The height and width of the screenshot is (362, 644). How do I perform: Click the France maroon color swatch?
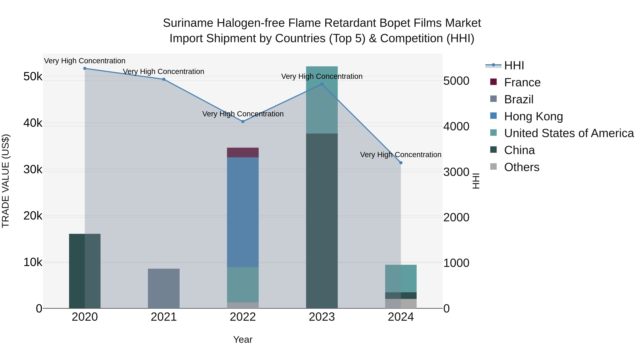[494, 82]
